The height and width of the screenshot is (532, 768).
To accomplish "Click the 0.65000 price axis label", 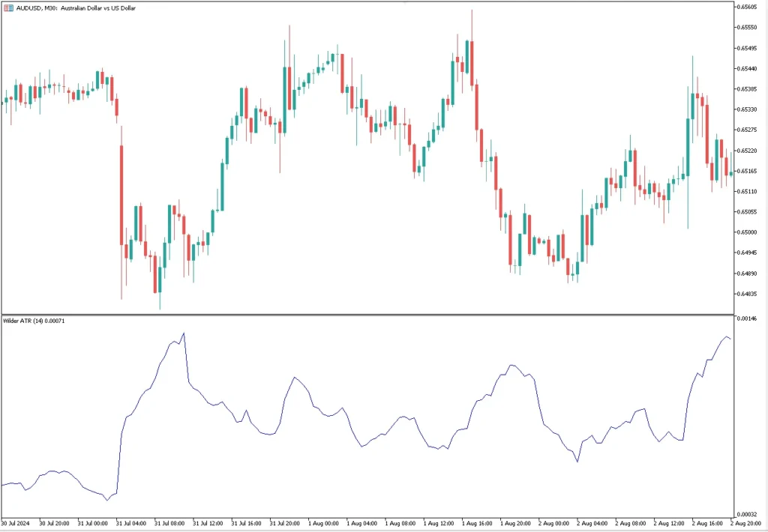I will tap(750, 232).
